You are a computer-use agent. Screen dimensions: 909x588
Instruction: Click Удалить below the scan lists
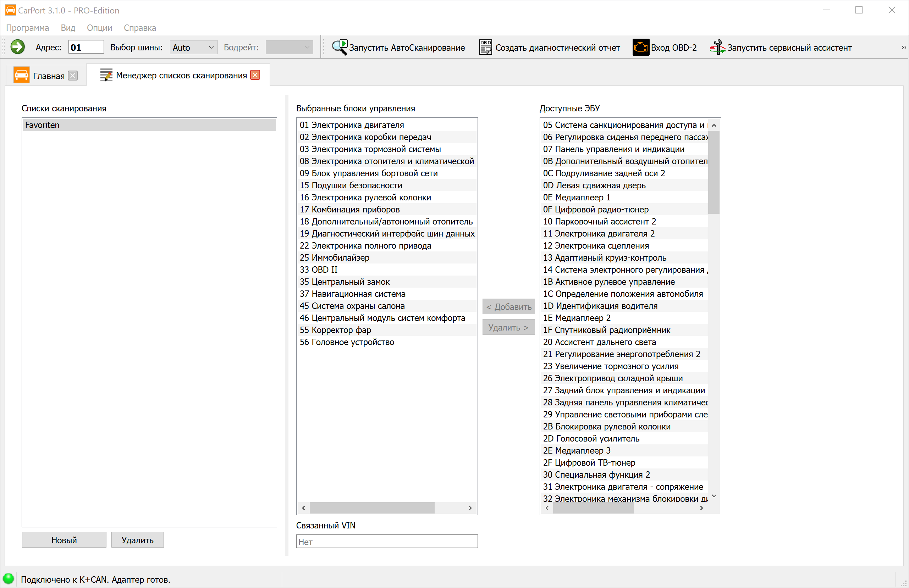[x=138, y=540]
